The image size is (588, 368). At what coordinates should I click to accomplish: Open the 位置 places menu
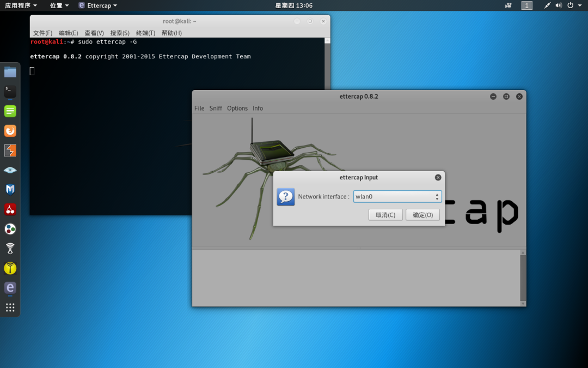pyautogui.click(x=59, y=5)
